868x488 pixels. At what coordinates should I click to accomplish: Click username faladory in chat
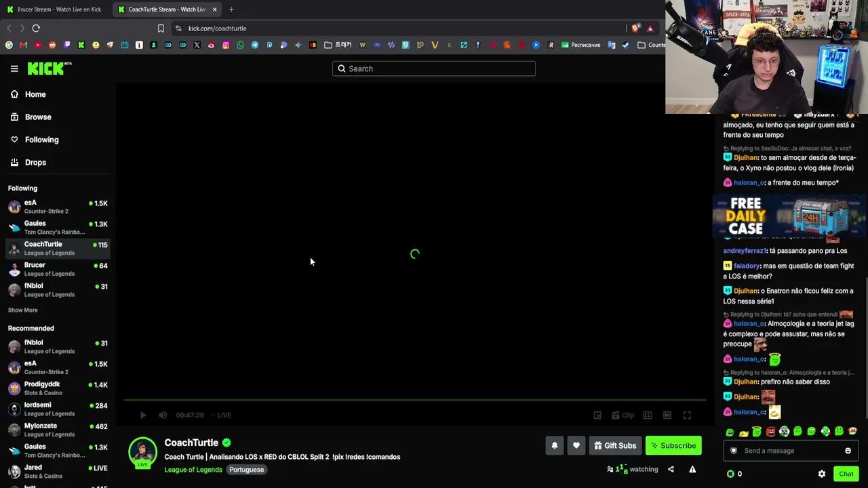point(747,266)
